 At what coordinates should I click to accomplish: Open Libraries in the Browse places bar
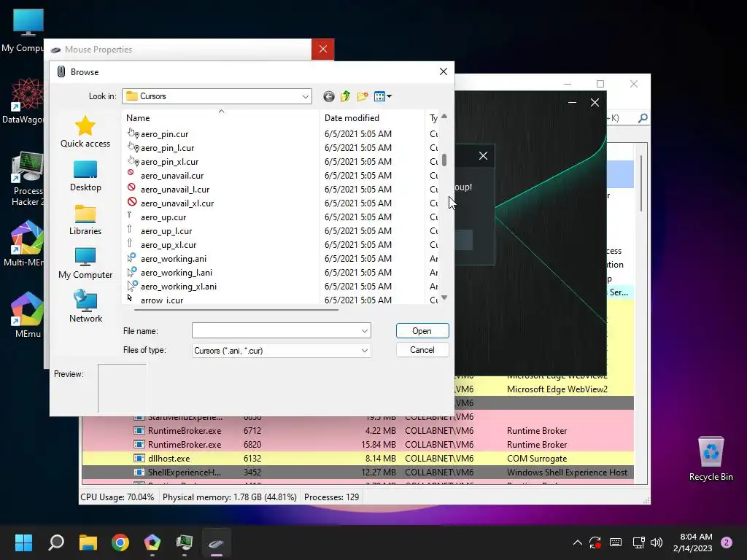click(x=85, y=219)
